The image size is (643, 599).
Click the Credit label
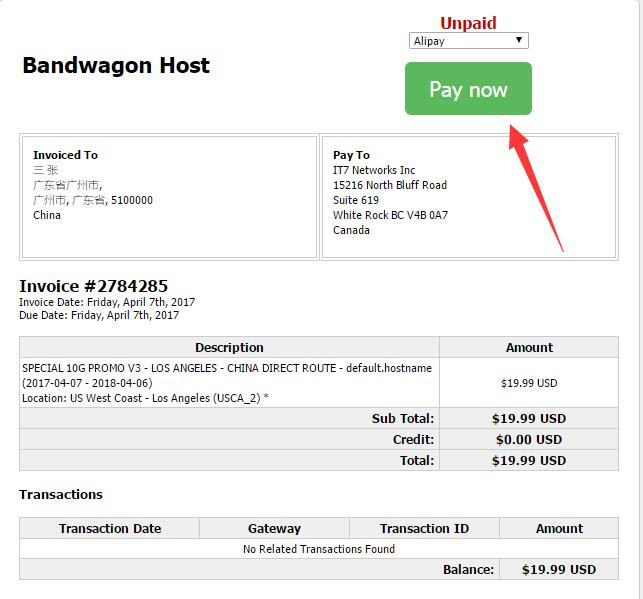pyautogui.click(x=413, y=440)
